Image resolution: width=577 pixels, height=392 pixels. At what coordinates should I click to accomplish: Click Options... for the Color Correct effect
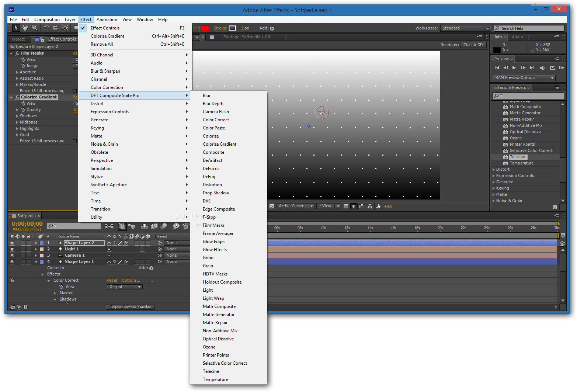pos(131,281)
